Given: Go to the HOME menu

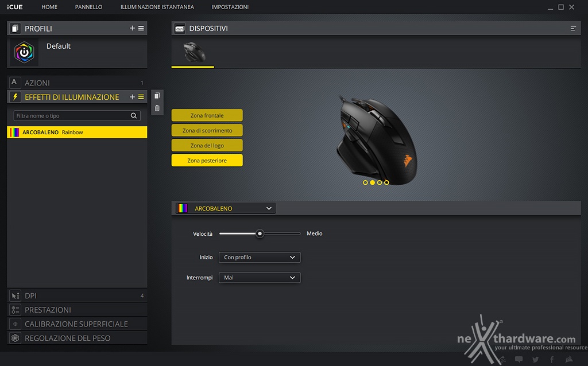Looking at the screenshot, I should [x=49, y=7].
